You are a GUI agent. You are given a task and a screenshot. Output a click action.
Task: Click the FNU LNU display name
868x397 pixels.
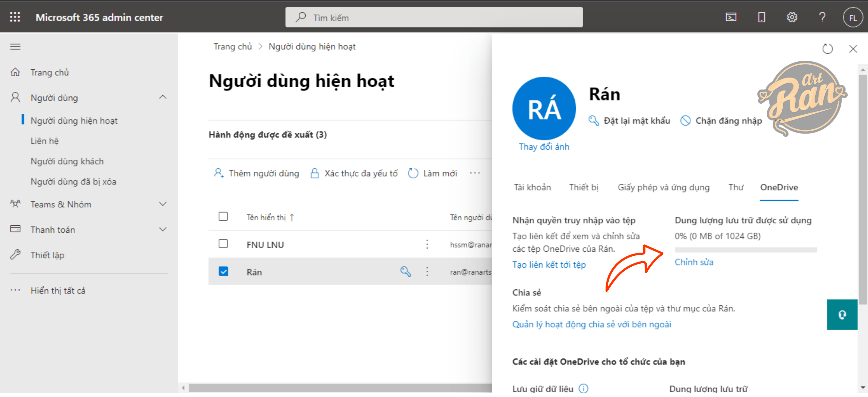click(x=265, y=245)
